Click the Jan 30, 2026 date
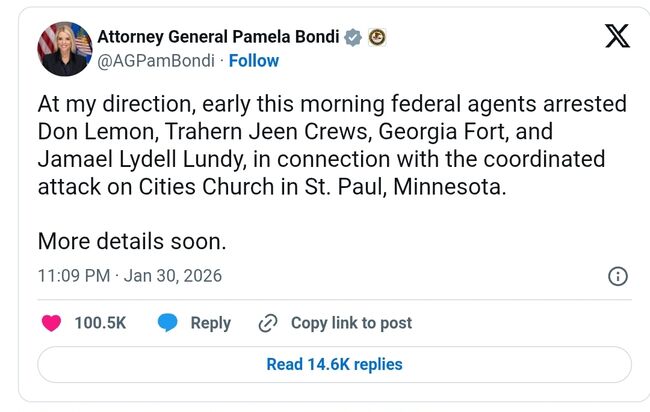The height and width of the screenshot is (412, 650). (172, 275)
